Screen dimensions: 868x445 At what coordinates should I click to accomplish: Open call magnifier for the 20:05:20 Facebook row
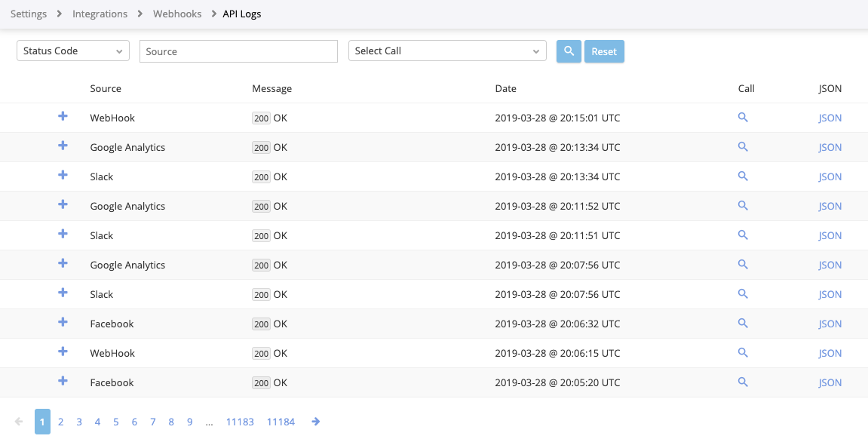pyautogui.click(x=743, y=382)
